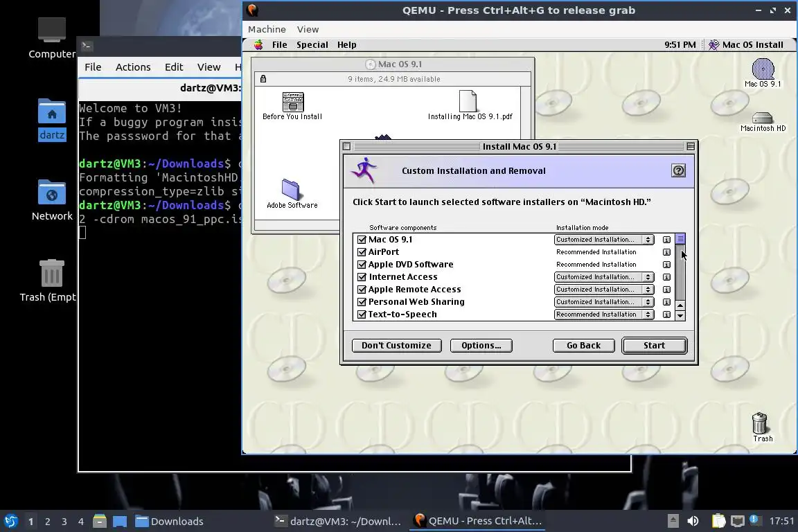Viewport: 798px width, 532px height.
Task: Switch to workspace 2 in pager
Action: [47, 522]
